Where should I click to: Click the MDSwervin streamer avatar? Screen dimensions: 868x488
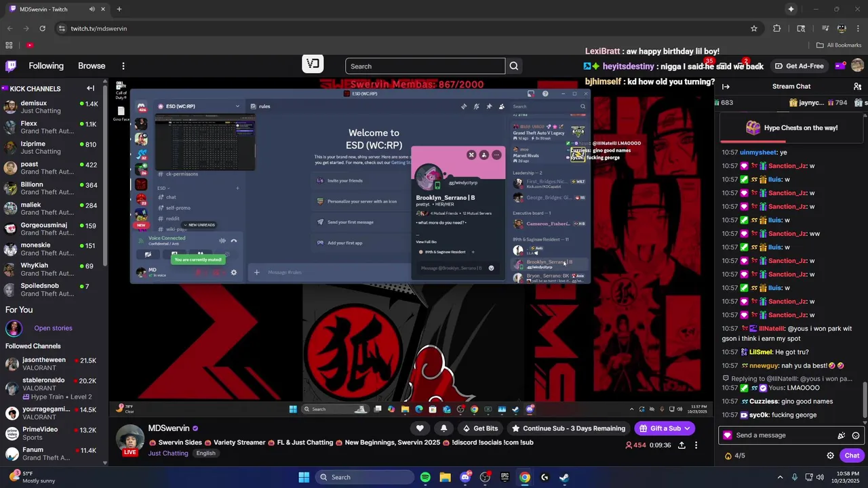coord(130,439)
